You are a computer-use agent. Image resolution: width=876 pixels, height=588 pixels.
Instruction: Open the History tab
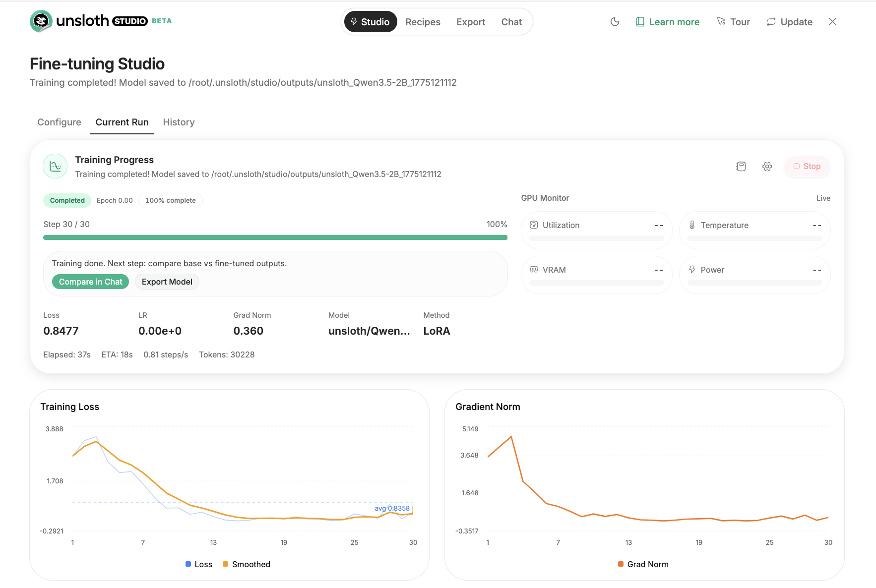click(x=179, y=122)
